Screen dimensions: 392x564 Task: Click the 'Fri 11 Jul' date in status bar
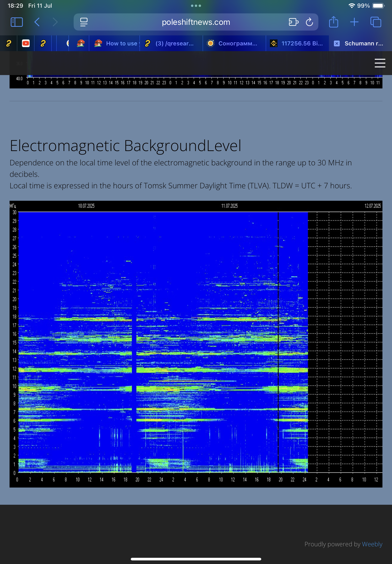coord(40,6)
